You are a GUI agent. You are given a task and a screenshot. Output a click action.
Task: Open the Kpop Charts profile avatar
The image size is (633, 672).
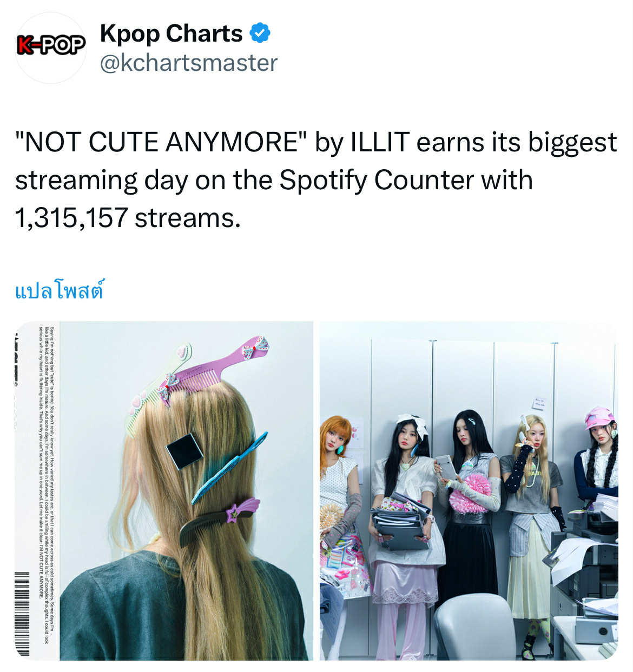(50, 48)
